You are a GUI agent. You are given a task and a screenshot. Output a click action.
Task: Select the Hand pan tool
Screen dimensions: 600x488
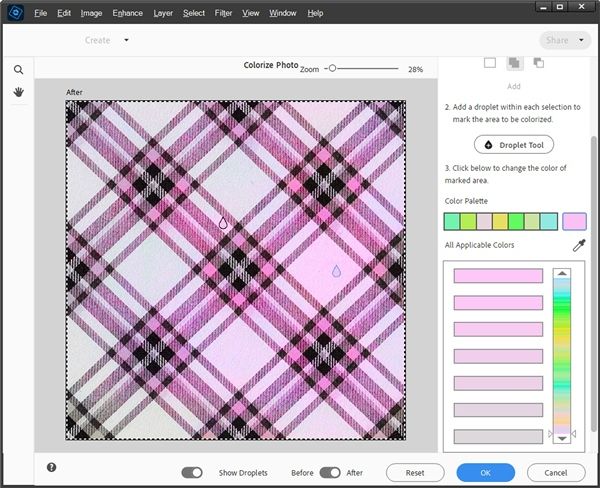pyautogui.click(x=18, y=92)
